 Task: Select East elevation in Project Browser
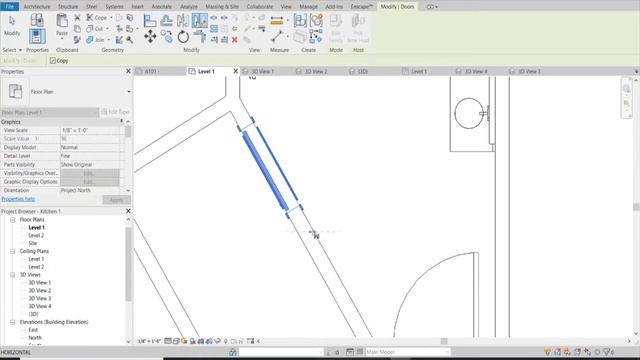33,330
